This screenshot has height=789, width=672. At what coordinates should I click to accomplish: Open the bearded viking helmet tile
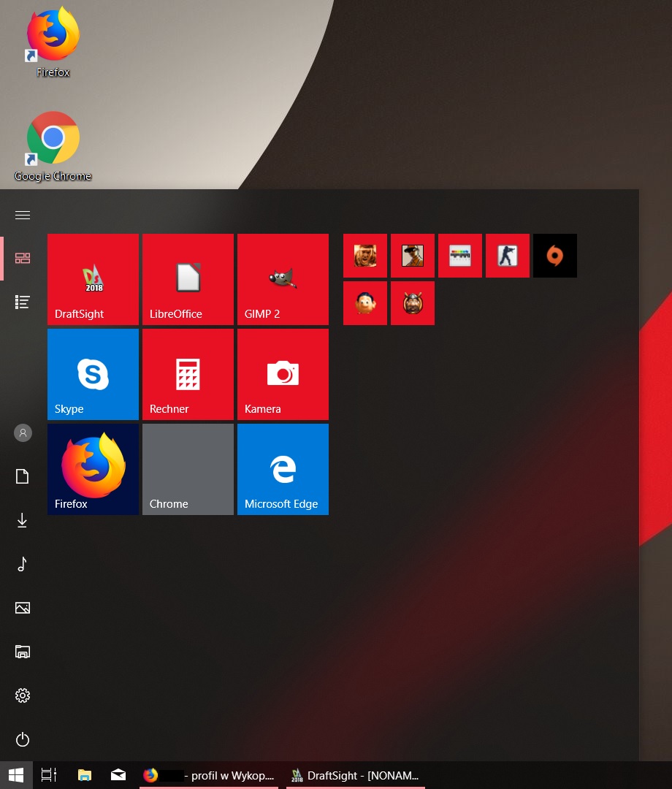(413, 303)
